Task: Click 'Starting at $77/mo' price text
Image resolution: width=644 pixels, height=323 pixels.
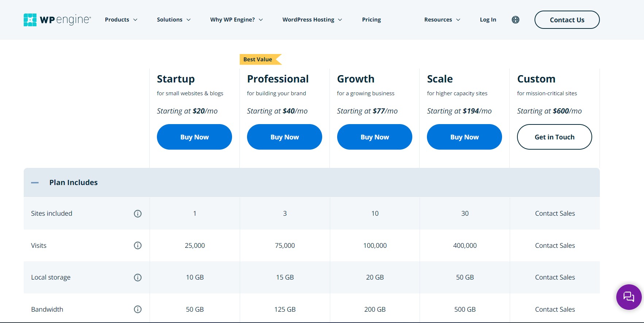Action: coord(367,111)
